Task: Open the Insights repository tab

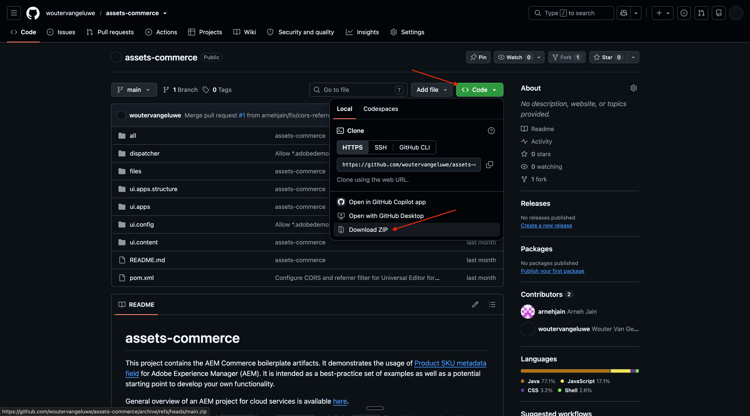Action: tap(363, 32)
